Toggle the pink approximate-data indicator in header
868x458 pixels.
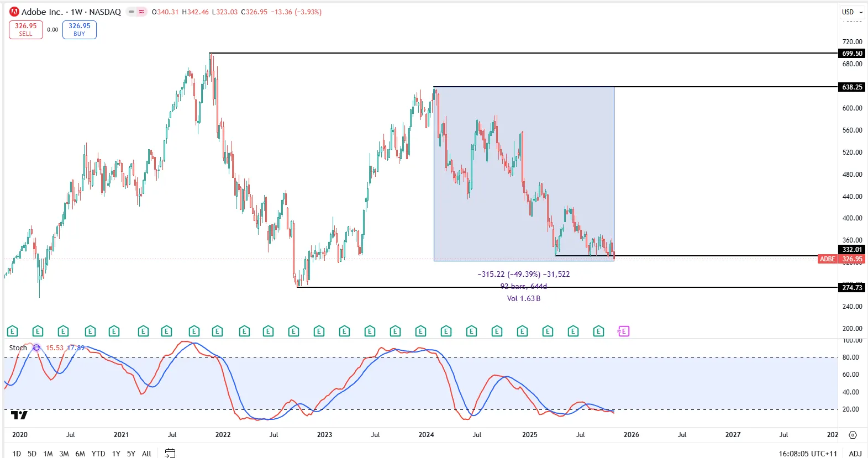[141, 12]
